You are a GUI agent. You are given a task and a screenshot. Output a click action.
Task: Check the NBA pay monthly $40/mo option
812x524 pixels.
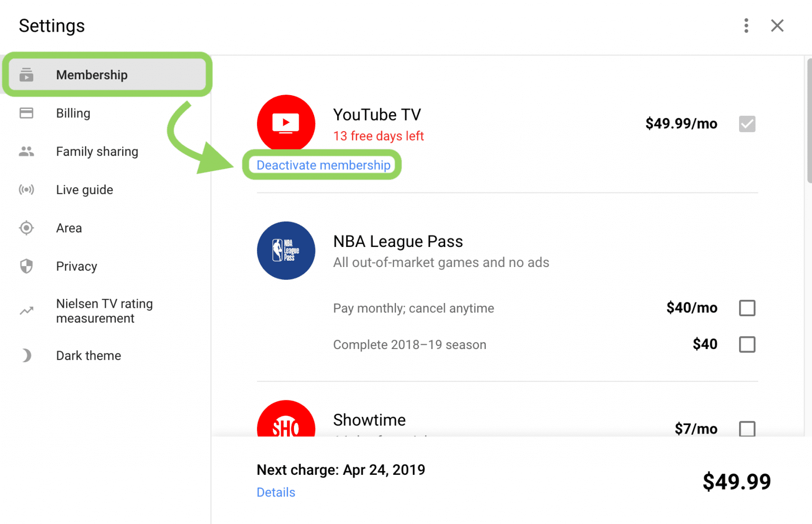coord(747,308)
